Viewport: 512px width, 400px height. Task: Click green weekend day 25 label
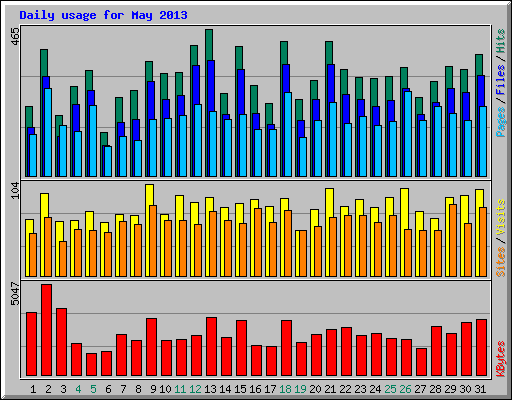(x=390, y=389)
